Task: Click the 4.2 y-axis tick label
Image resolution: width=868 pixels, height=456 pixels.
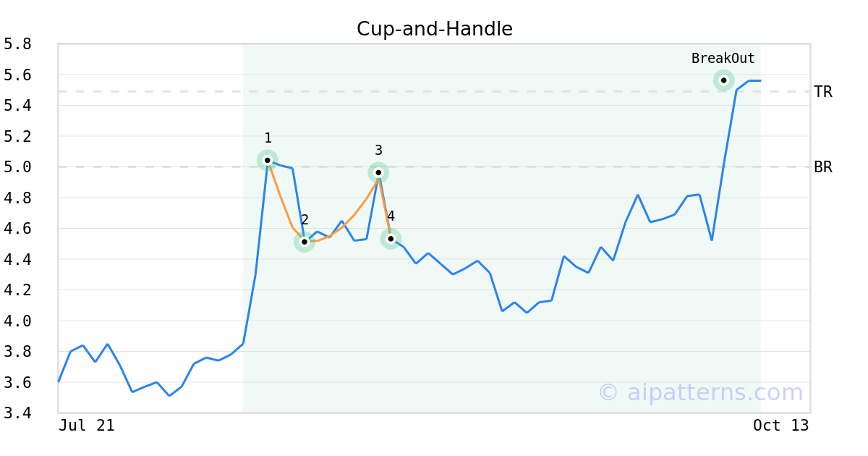Action: pos(17,290)
